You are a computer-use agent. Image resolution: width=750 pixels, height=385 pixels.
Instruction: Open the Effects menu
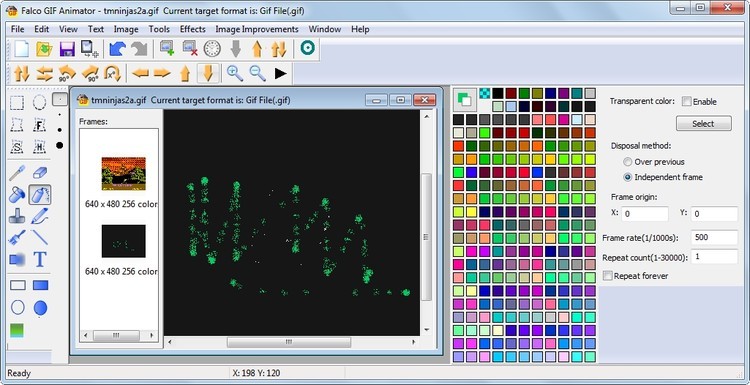coord(192,29)
